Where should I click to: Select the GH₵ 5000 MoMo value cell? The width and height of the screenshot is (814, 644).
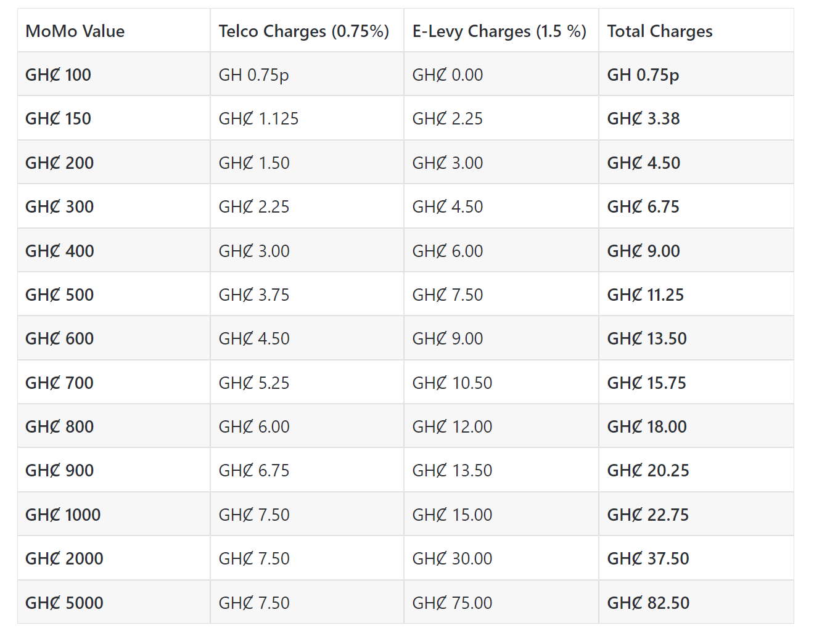point(64,603)
